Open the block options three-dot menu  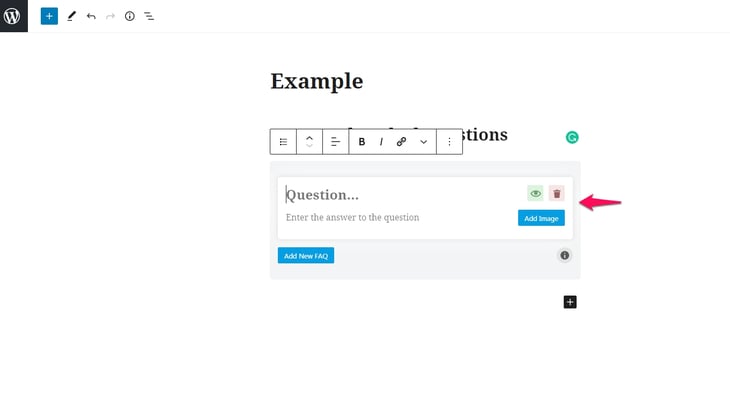pyautogui.click(x=449, y=142)
